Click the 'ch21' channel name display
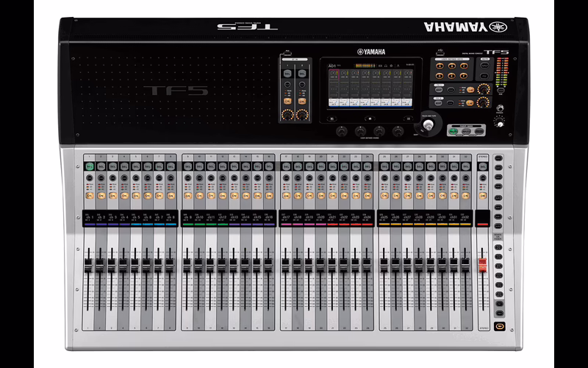The width and height of the screenshot is (588, 368). (x=332, y=218)
